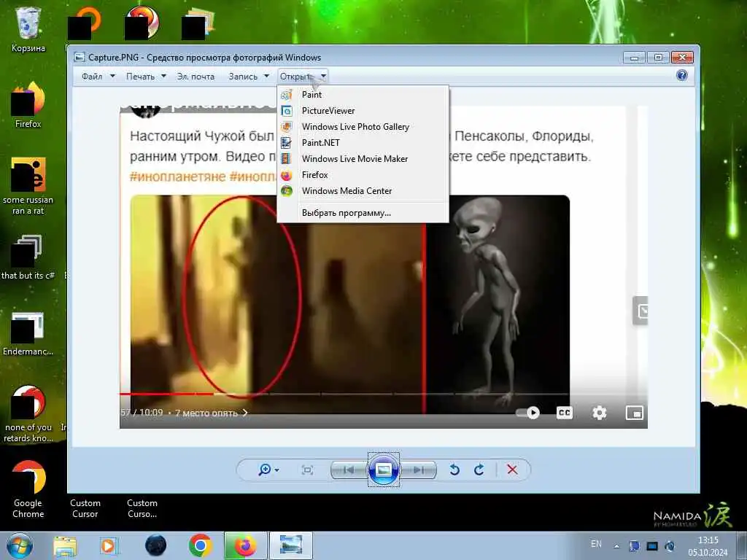Click Photo Viewer taskbar button
The height and width of the screenshot is (560, 747).
coord(291,545)
